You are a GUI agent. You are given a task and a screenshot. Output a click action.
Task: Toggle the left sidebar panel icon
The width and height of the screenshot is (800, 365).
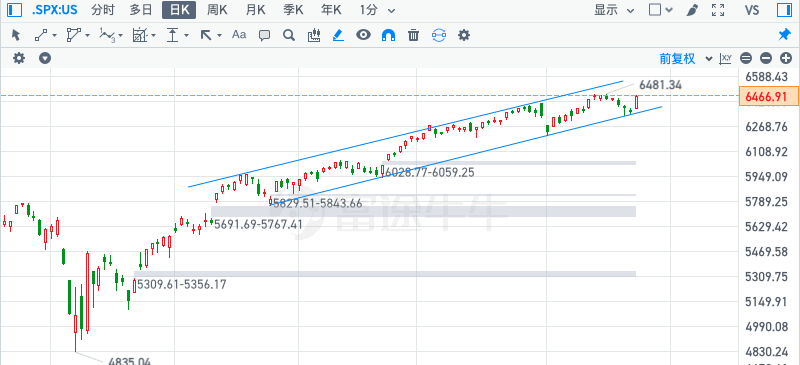[15, 10]
